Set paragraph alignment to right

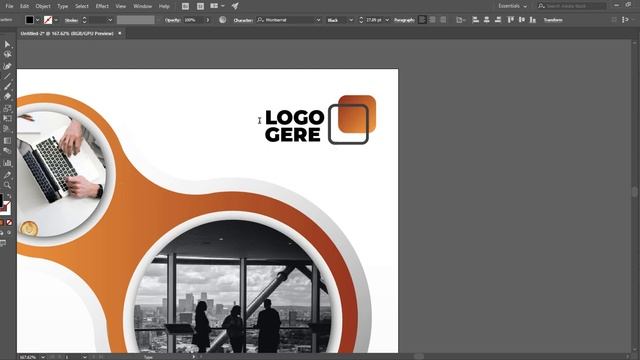pos(443,20)
